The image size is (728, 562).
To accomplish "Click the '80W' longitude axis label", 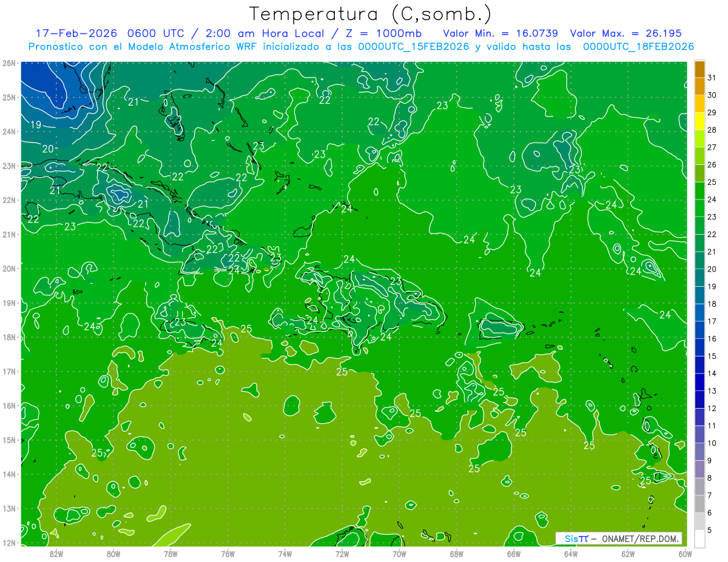I will [113, 554].
